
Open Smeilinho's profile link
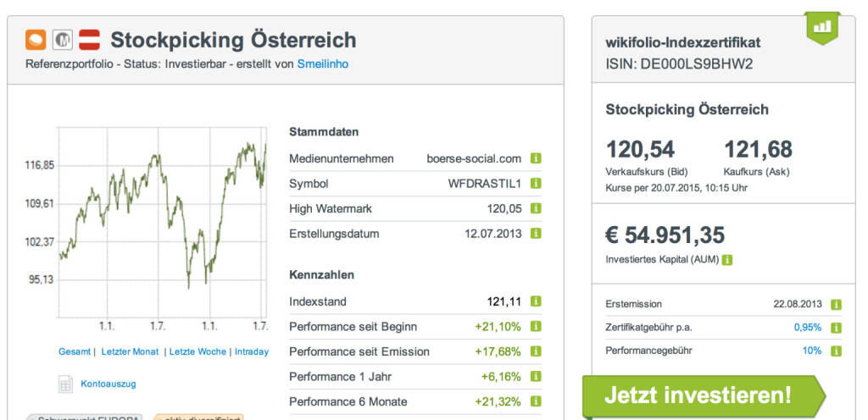point(322,64)
